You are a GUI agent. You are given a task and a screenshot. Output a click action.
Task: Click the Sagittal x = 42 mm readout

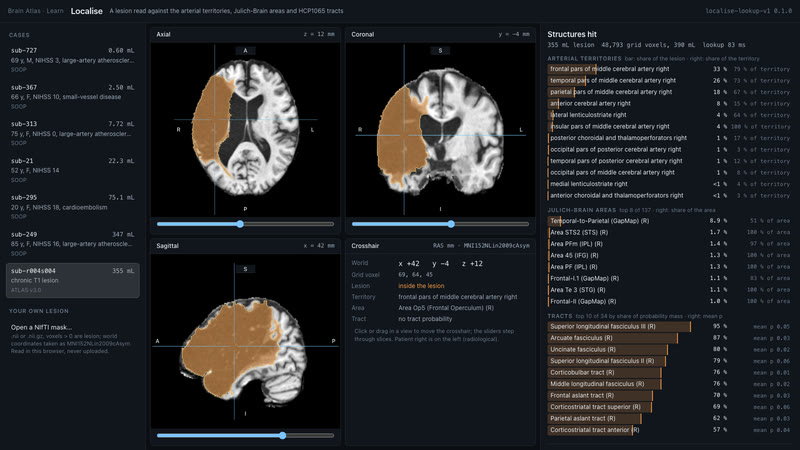tap(319, 245)
